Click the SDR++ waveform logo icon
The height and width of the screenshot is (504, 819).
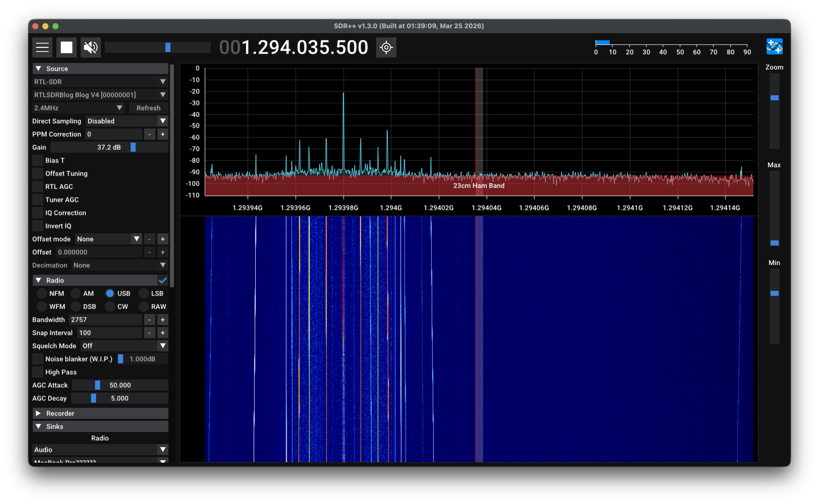tap(774, 46)
